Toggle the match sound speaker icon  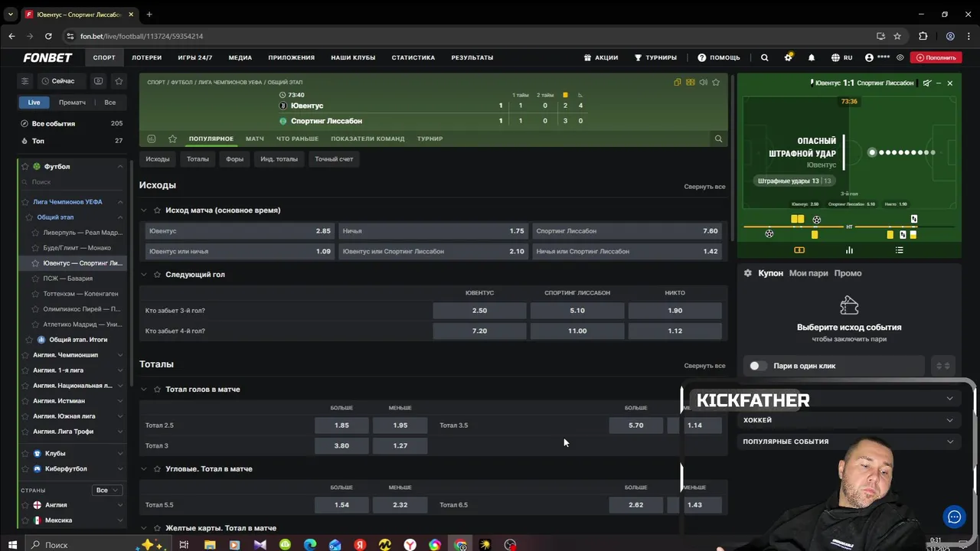point(703,83)
